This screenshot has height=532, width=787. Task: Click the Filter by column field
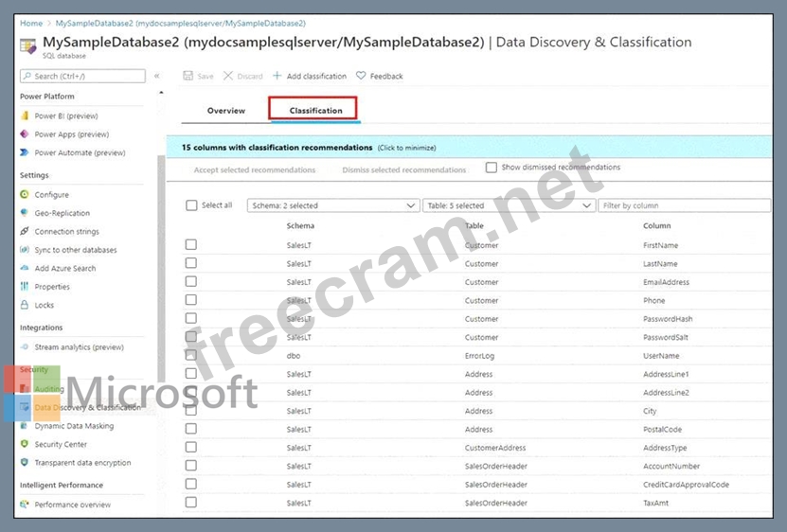[x=684, y=205]
